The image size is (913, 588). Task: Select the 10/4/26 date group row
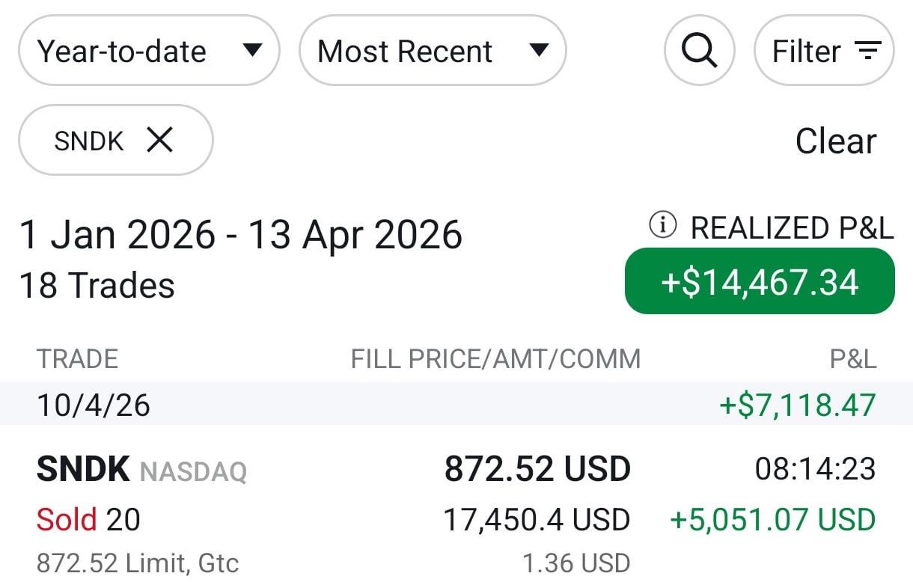(456, 405)
